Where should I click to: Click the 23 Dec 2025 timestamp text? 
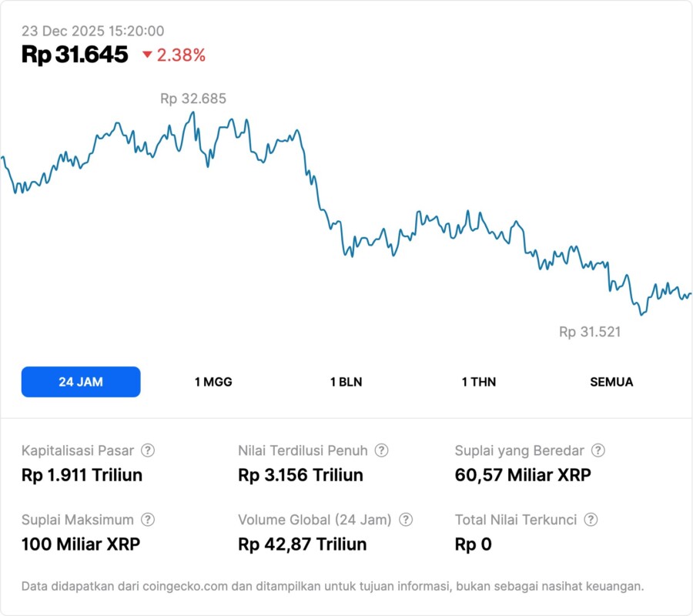pos(92,31)
